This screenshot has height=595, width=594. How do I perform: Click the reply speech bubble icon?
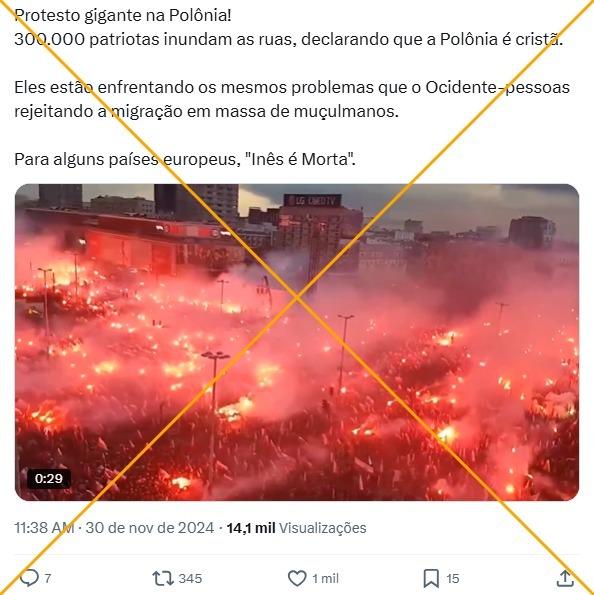coord(29,578)
